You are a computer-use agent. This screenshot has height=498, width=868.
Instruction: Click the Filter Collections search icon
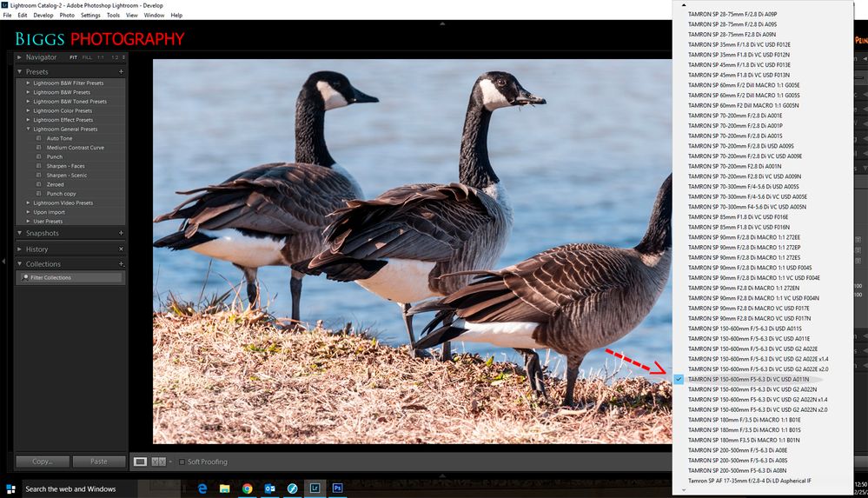coord(25,277)
